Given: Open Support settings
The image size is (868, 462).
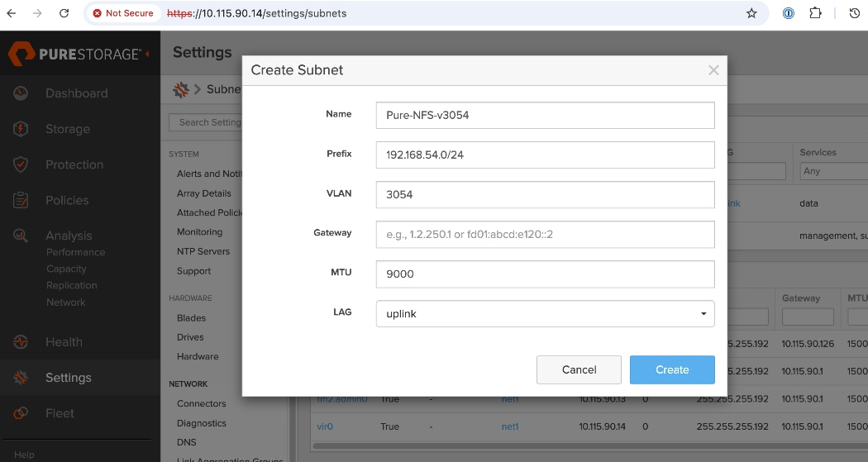Looking at the screenshot, I should coord(193,271).
